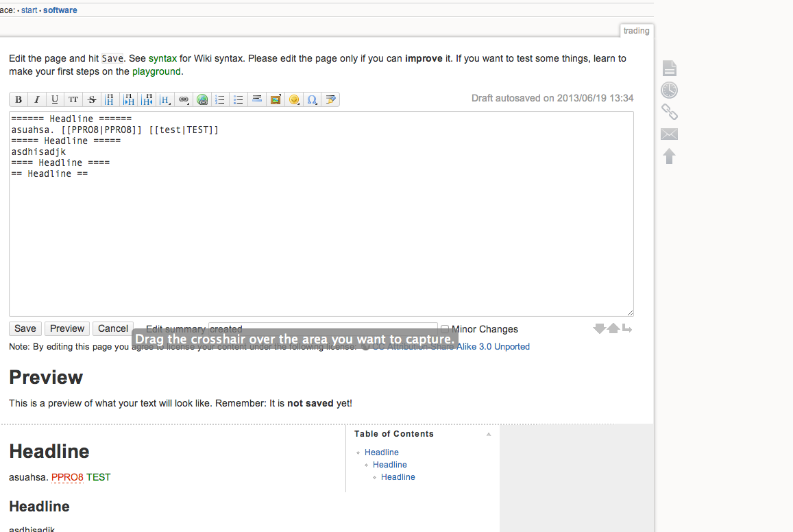
Task: Open the playground link
Action: coord(157,71)
